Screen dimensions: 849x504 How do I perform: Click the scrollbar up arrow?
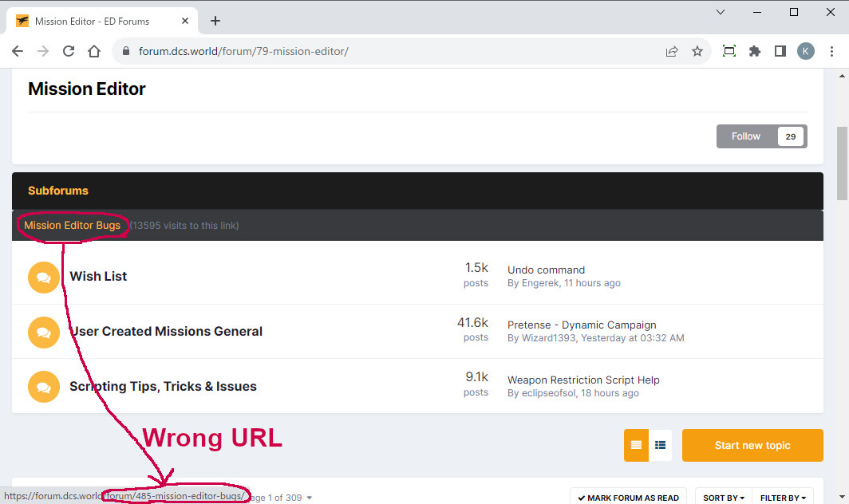(842, 76)
